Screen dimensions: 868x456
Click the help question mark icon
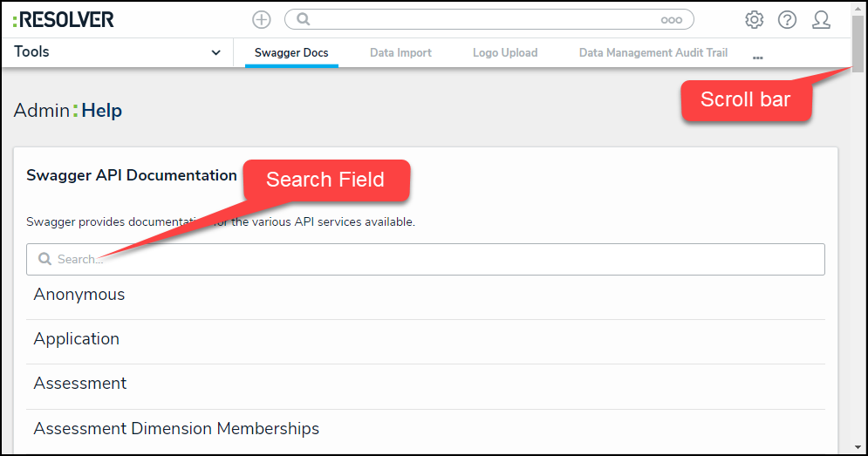point(787,19)
